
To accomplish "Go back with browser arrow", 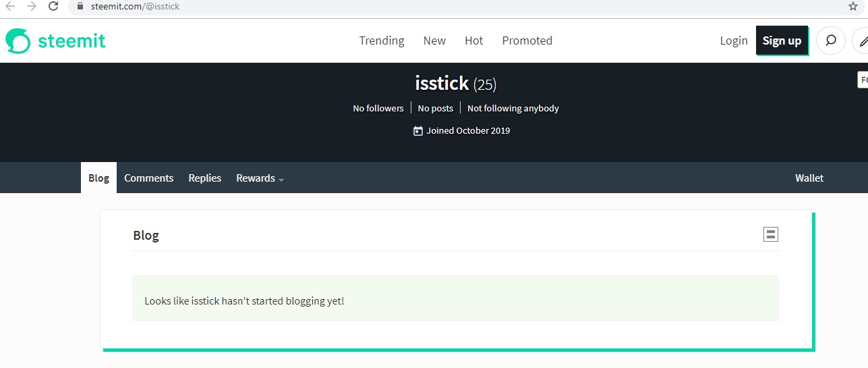I will pos(10,6).
